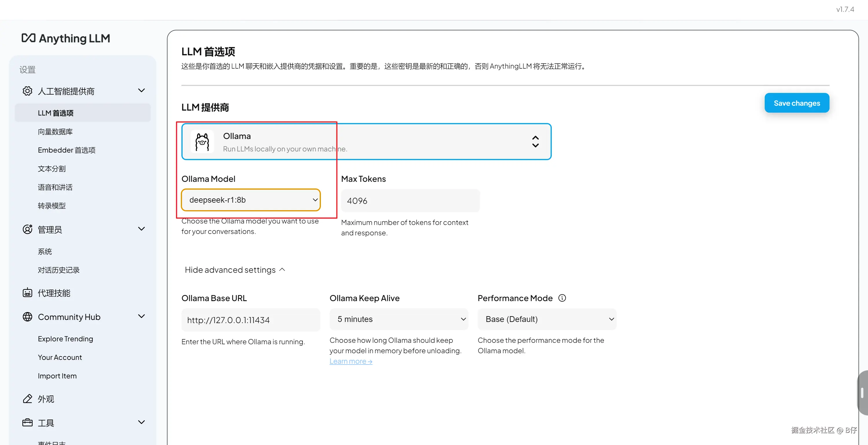Hide advanced settings section
The width and height of the screenshot is (868, 445).
tap(235, 270)
